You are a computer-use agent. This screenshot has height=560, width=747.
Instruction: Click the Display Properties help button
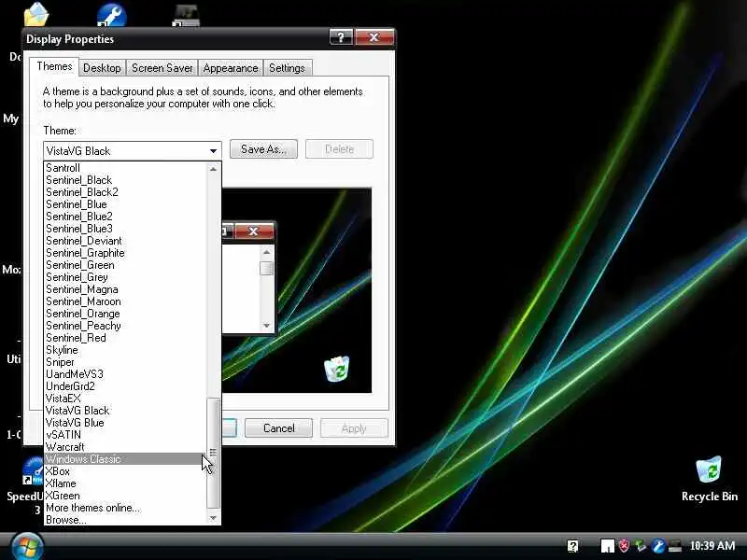click(341, 37)
